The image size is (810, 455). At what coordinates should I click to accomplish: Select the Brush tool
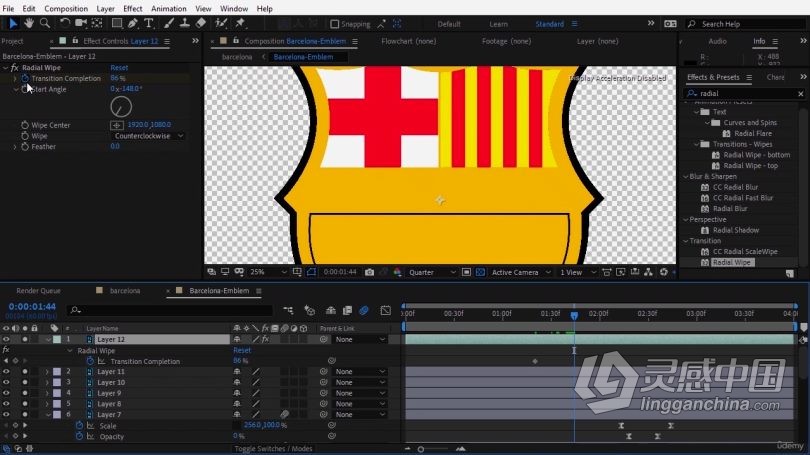coord(169,23)
